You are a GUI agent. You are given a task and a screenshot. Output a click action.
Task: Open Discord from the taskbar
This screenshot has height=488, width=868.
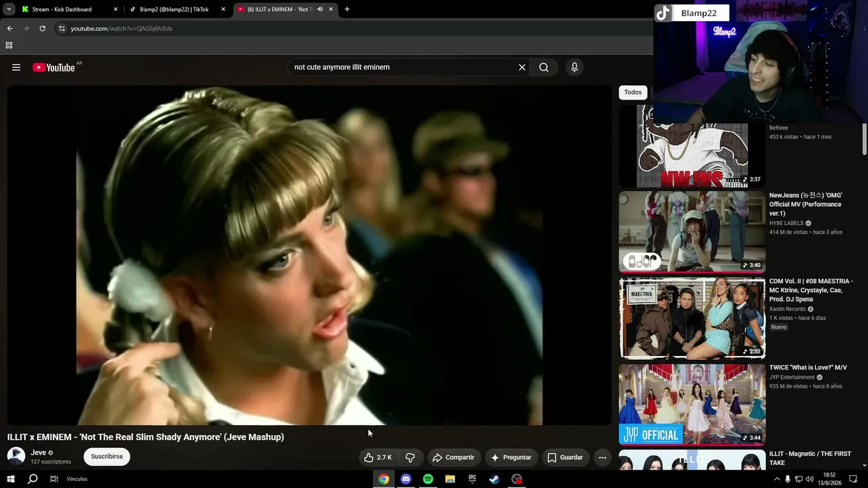click(x=406, y=479)
